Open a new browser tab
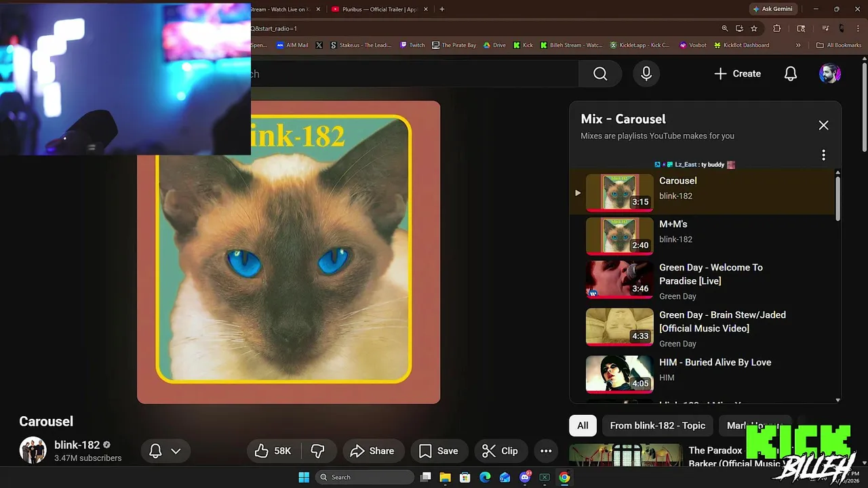 (442, 9)
